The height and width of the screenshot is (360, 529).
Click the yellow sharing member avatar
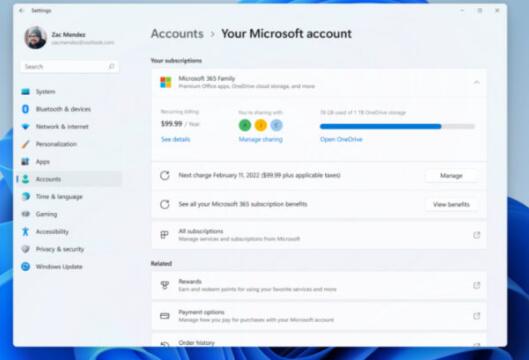pos(260,125)
